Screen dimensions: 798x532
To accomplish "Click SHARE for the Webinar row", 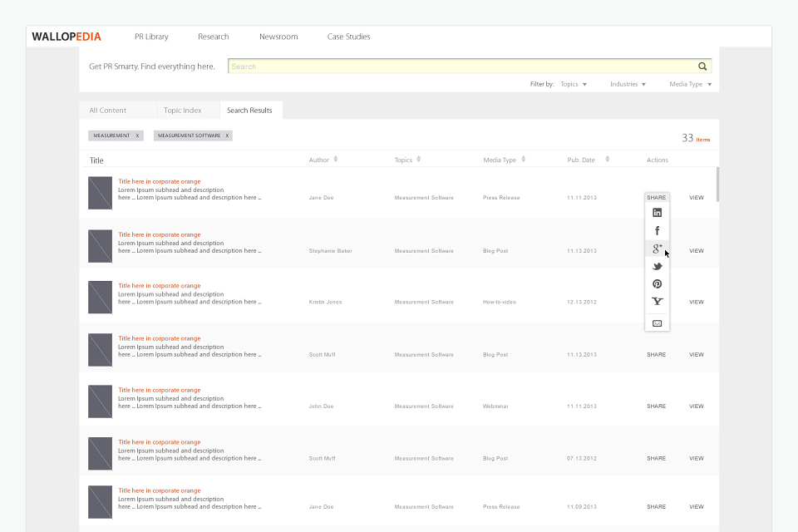I will click(656, 406).
